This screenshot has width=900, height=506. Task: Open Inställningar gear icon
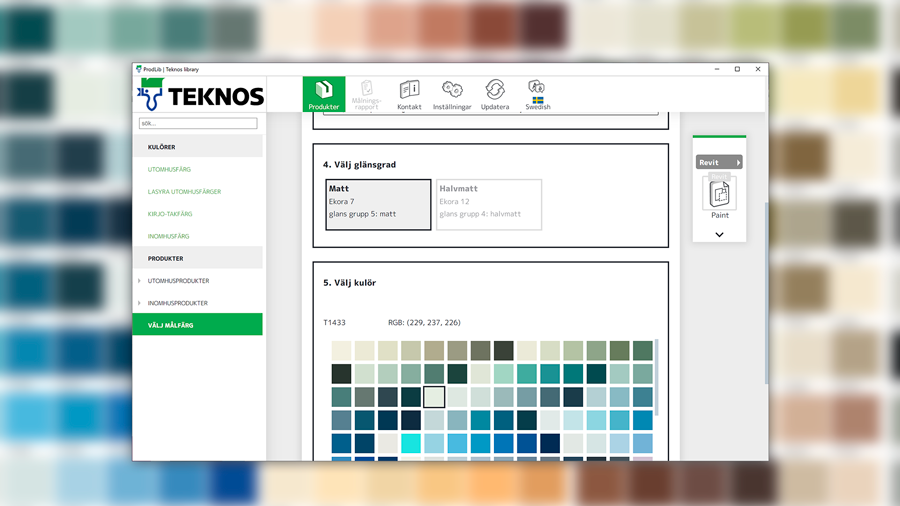coord(452,94)
